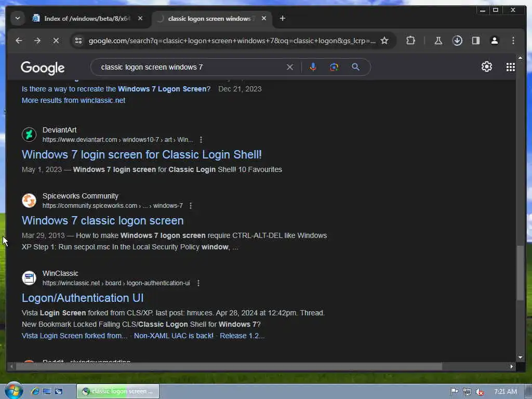532x399 pixels.
Task: Click the WinClassic site favicon
Action: (29, 277)
